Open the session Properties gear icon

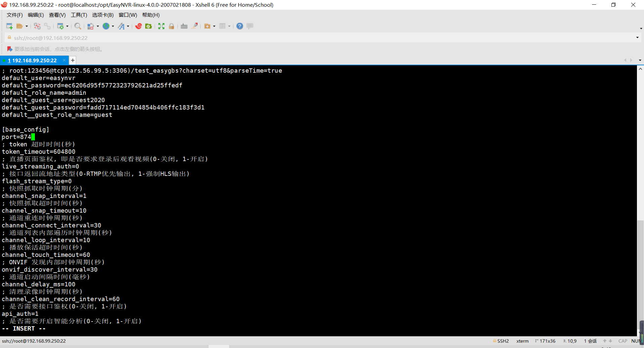pyautogui.click(x=60, y=26)
